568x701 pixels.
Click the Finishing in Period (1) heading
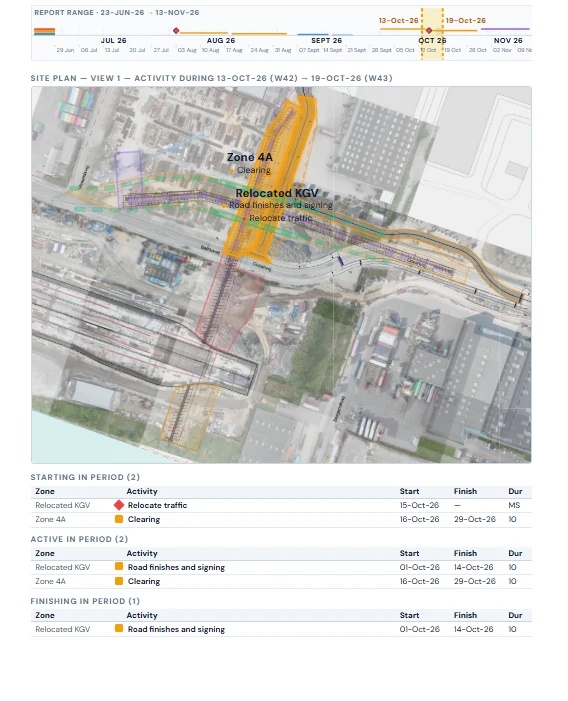tap(85, 601)
